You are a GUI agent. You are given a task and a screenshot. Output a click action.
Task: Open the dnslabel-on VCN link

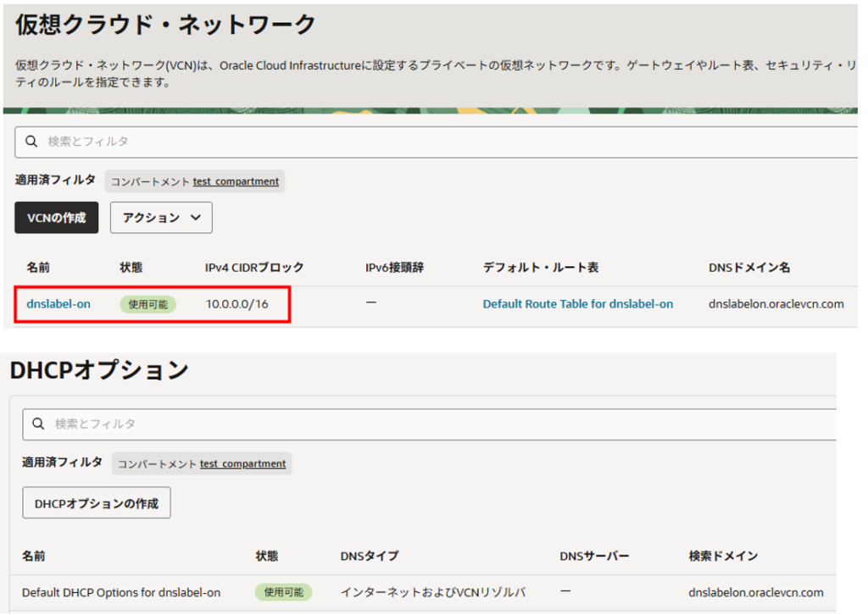pyautogui.click(x=58, y=303)
